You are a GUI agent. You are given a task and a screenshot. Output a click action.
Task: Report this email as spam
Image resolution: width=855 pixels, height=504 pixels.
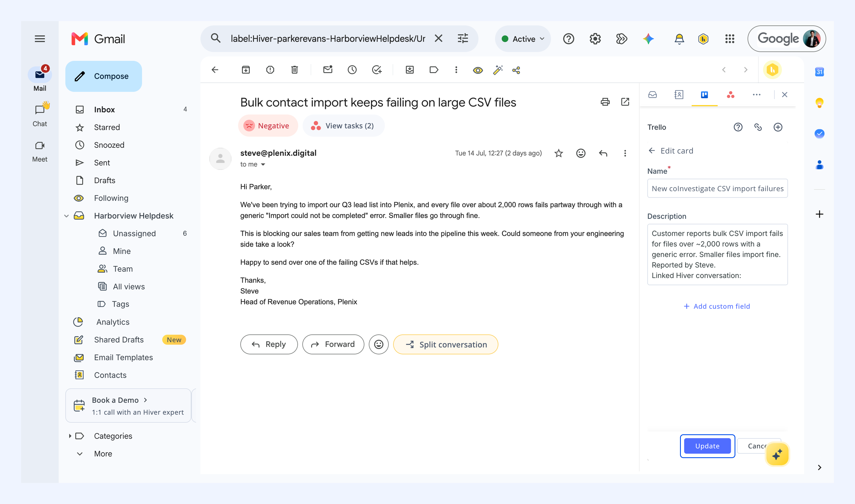(270, 70)
